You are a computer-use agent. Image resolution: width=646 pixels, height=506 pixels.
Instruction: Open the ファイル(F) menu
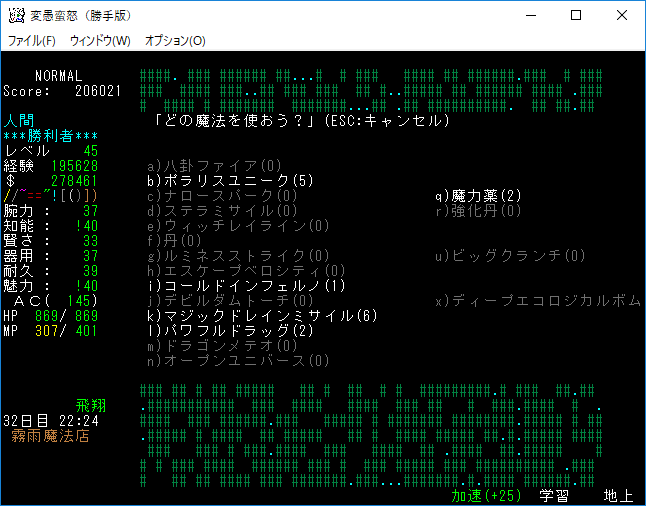[32, 41]
